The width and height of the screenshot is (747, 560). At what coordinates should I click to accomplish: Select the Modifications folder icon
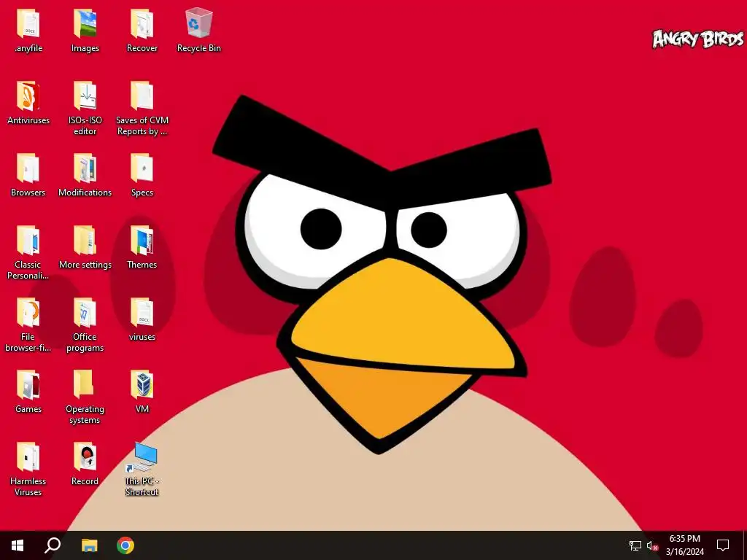click(x=85, y=168)
